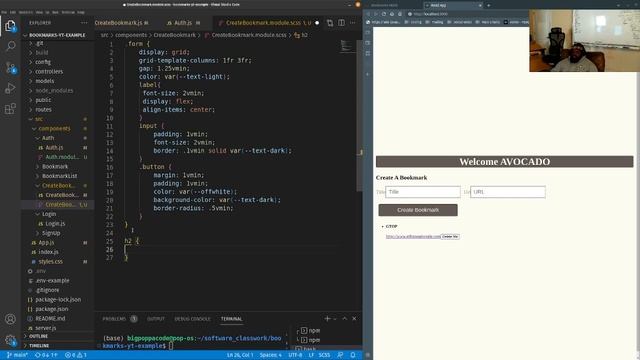Image resolution: width=640 pixels, height=360 pixels.
Task: Expand the routes folder
Action: pyautogui.click(x=43, y=109)
